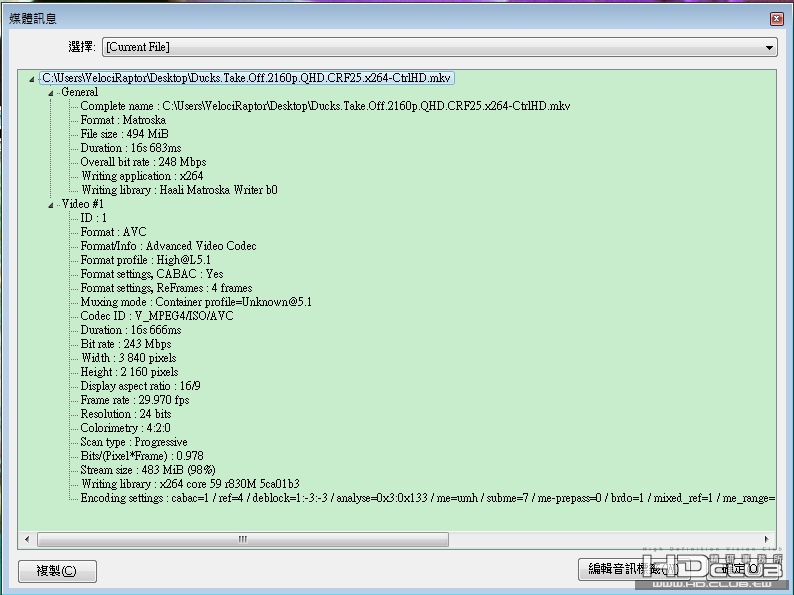Select Overall bit rate : 248 Mbps row

pos(143,162)
